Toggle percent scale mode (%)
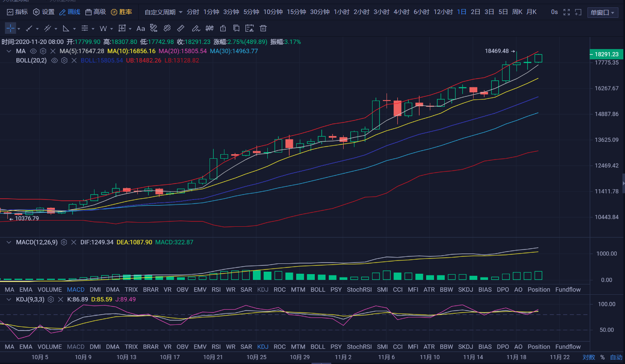This screenshot has height=364, width=625. (x=602, y=357)
